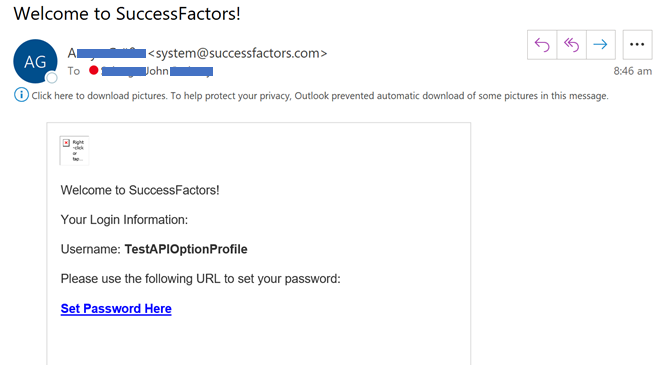The image size is (655, 365).
Task: Click the To label on the recipient line
Action: (x=74, y=71)
